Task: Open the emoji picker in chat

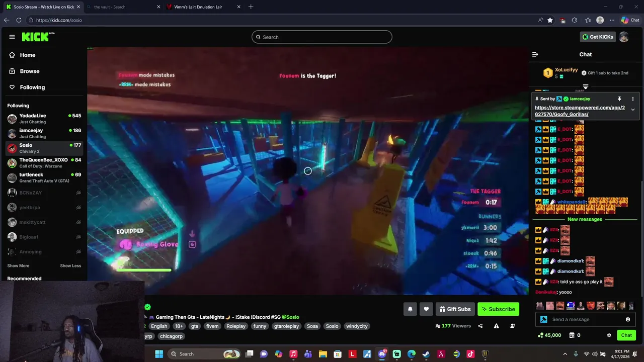Action: coord(628,319)
